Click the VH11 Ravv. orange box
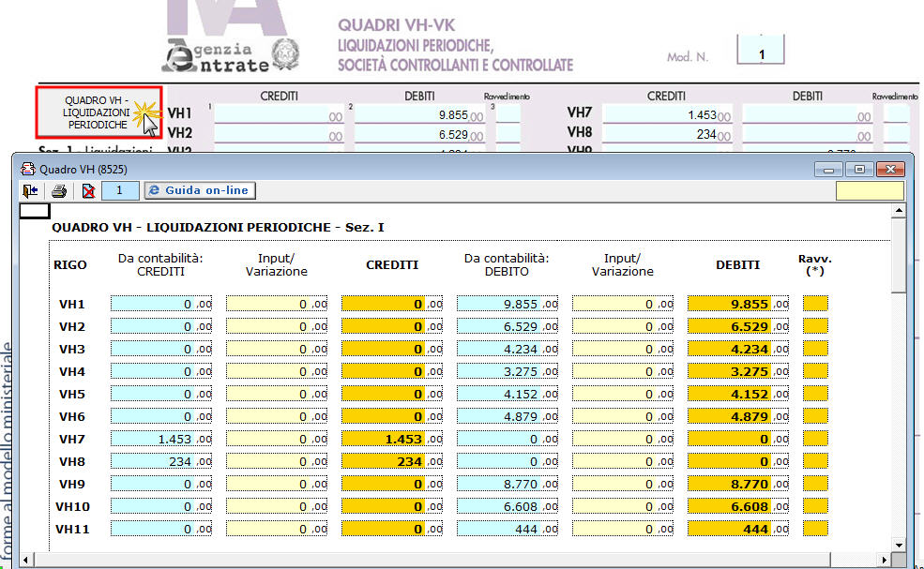The width and height of the screenshot is (924, 569). pyautogui.click(x=815, y=529)
